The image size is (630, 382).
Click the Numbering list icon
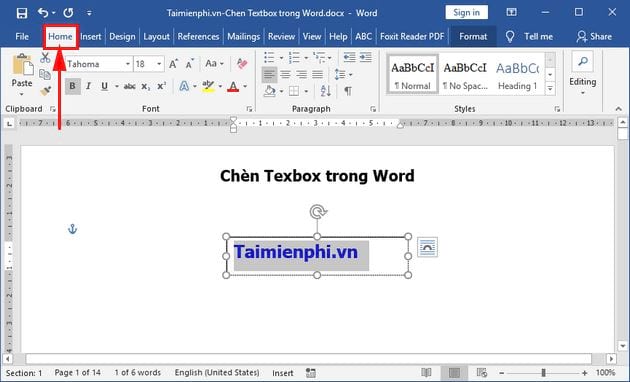294,57
